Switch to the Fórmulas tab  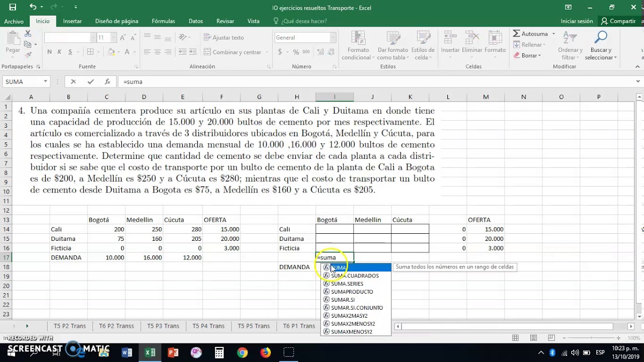164,21
